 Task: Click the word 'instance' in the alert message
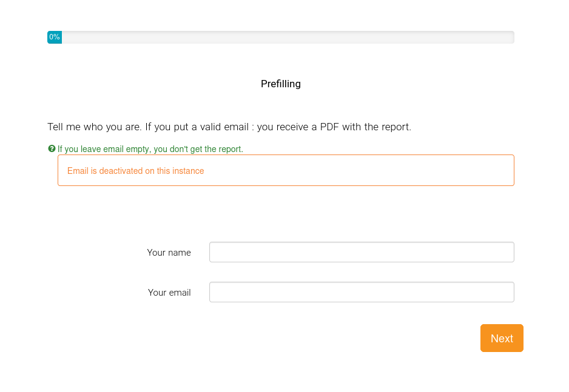[x=188, y=171]
